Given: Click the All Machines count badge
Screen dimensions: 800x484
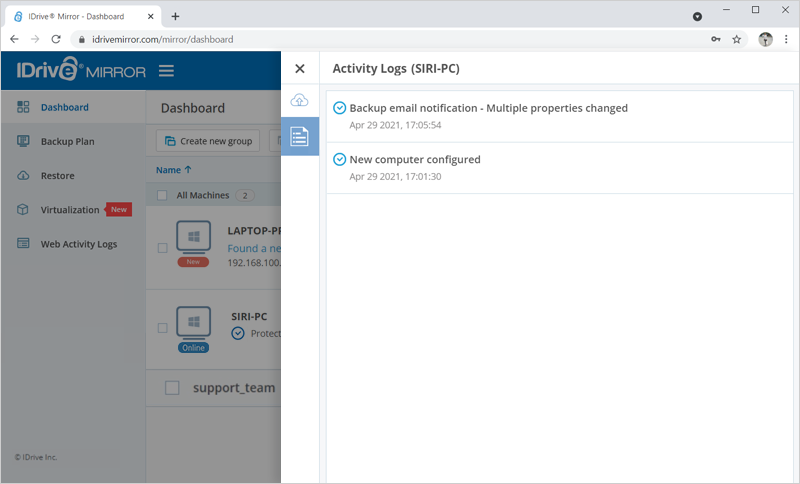Looking at the screenshot, I should tap(245, 195).
